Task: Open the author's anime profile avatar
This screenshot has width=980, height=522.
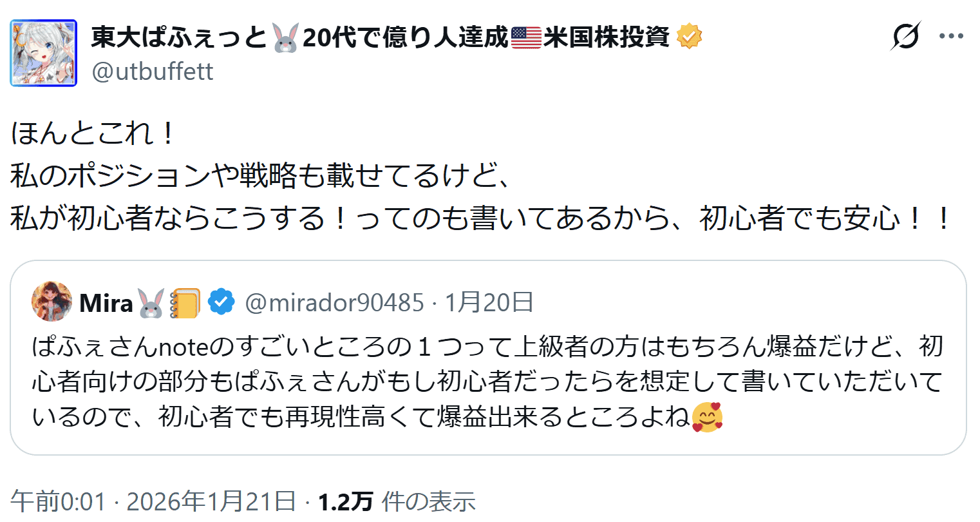Action: [44, 53]
